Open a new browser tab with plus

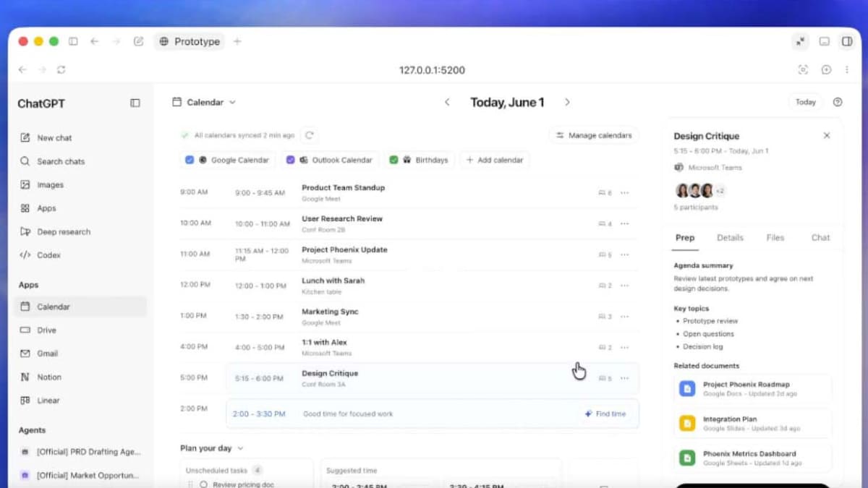pyautogui.click(x=237, y=42)
